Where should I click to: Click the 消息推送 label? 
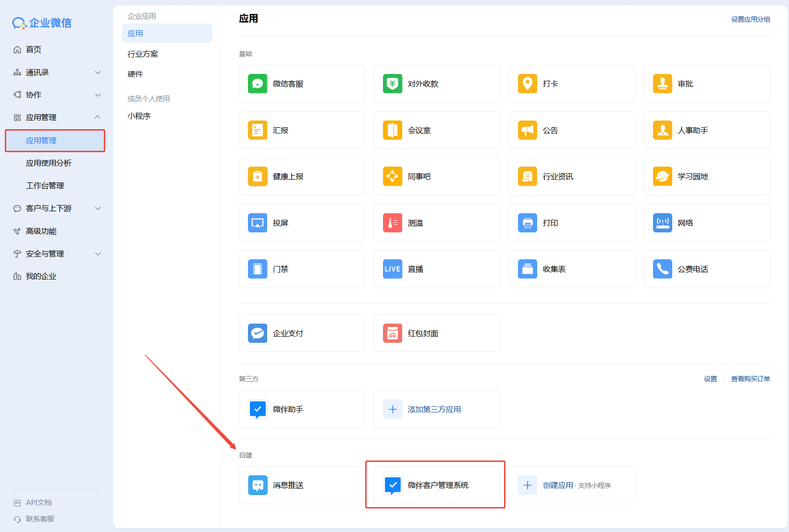[x=288, y=485]
